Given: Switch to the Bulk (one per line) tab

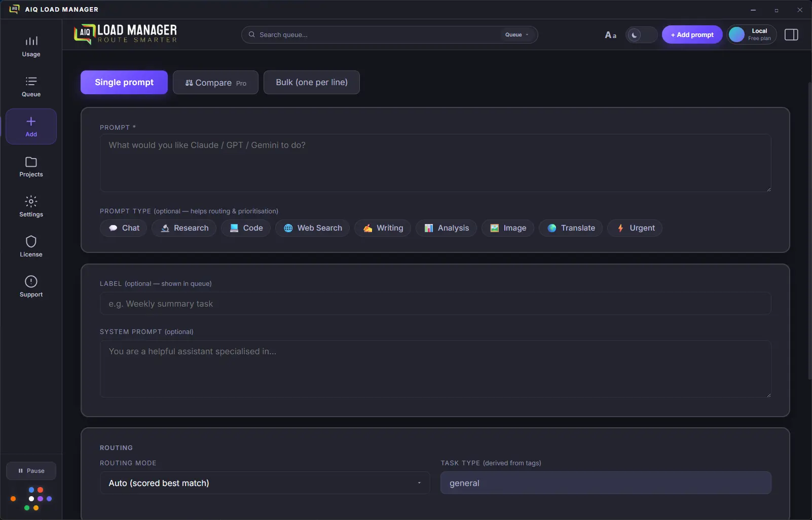Looking at the screenshot, I should point(312,82).
